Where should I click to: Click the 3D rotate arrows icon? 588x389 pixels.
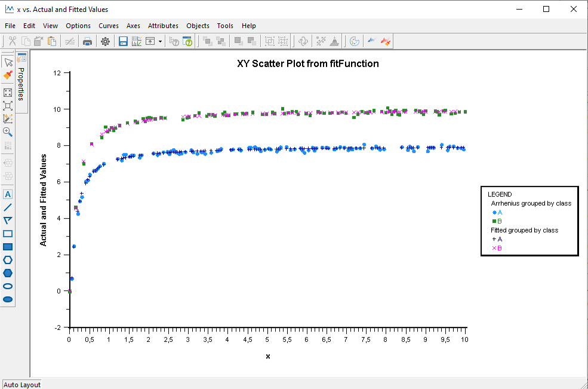(x=303, y=41)
